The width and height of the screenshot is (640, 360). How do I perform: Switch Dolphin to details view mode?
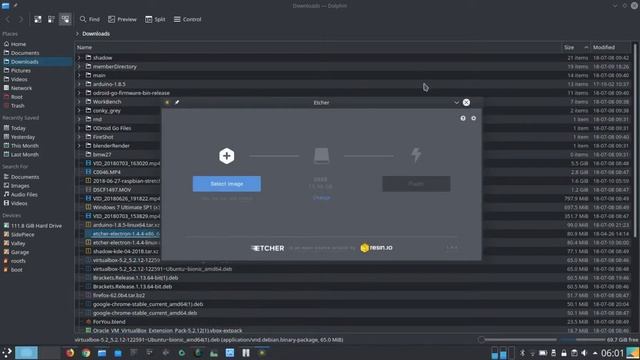pyautogui.click(x=65, y=19)
